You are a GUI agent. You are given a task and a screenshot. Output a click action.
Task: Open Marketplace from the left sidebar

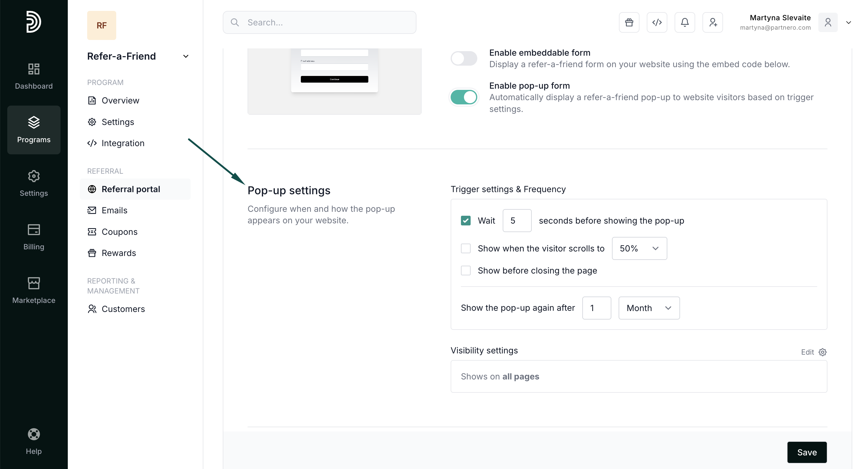[x=34, y=290]
